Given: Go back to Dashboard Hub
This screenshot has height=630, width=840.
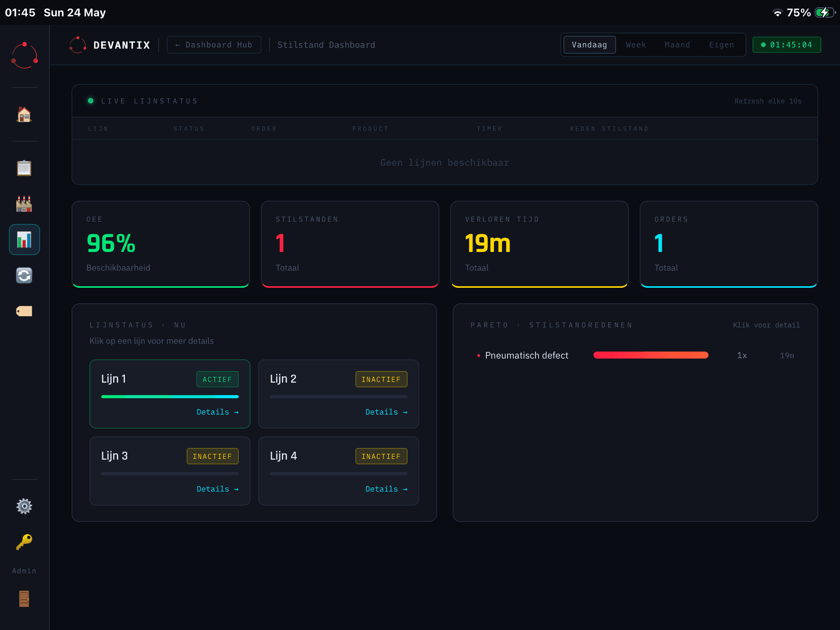Looking at the screenshot, I should [x=214, y=45].
